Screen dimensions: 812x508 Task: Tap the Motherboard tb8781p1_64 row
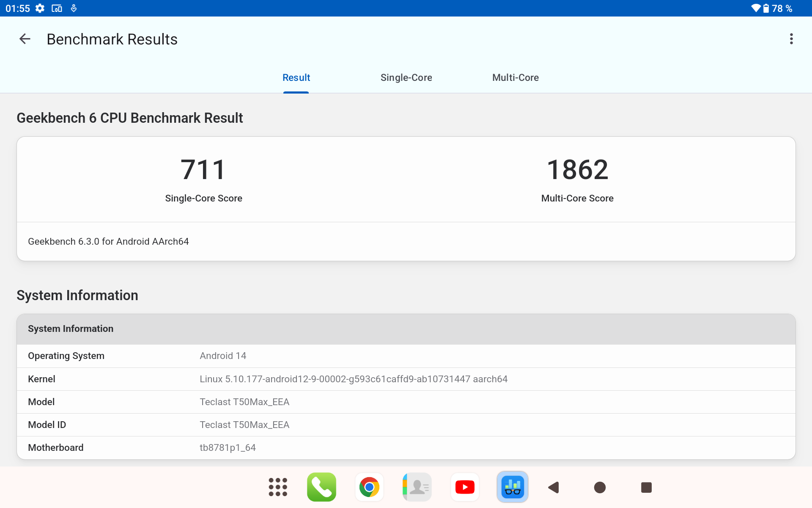click(406, 447)
